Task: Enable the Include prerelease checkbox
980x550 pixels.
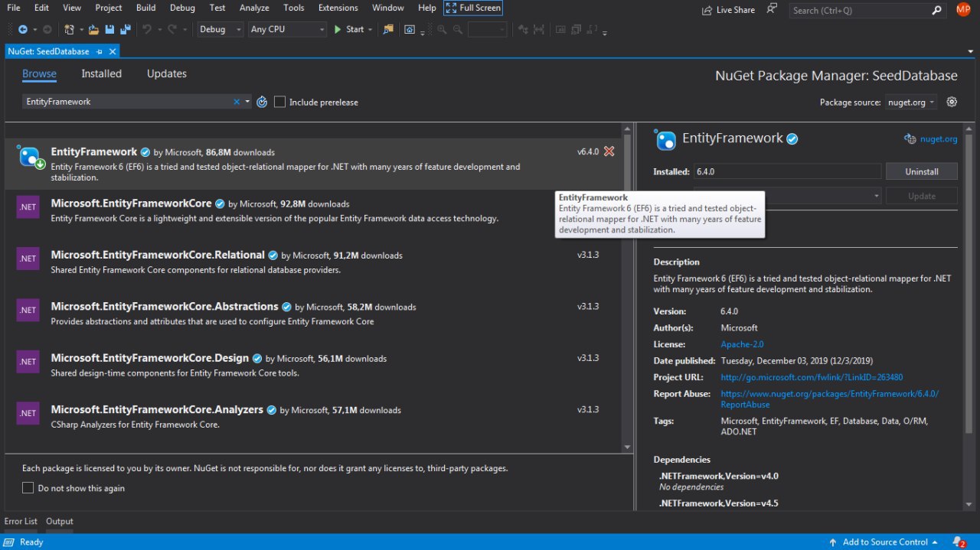Action: (x=279, y=102)
